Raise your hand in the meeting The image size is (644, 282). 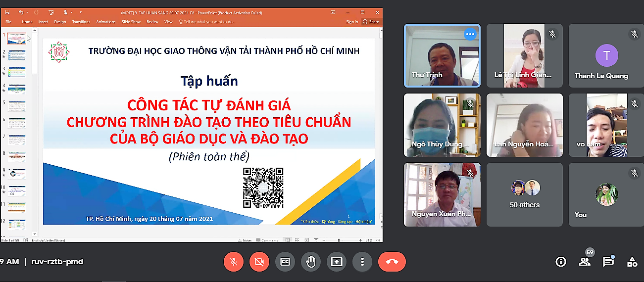(311, 262)
